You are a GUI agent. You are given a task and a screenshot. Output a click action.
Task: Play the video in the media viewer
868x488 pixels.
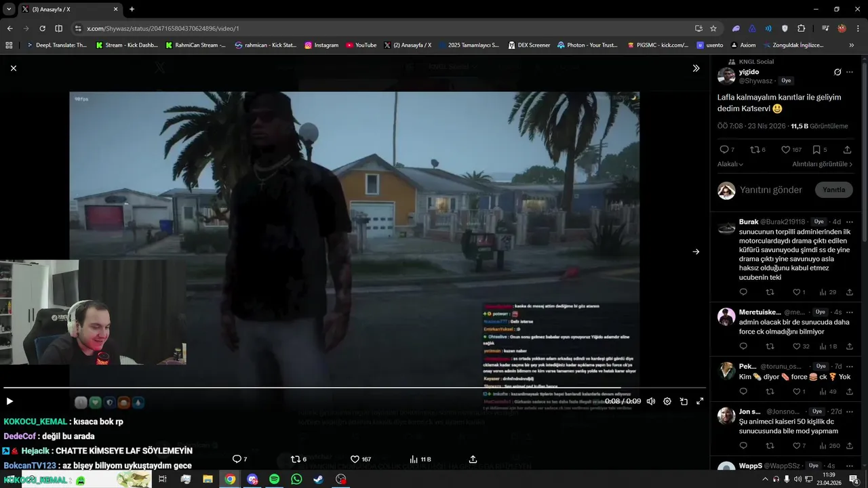click(9, 401)
